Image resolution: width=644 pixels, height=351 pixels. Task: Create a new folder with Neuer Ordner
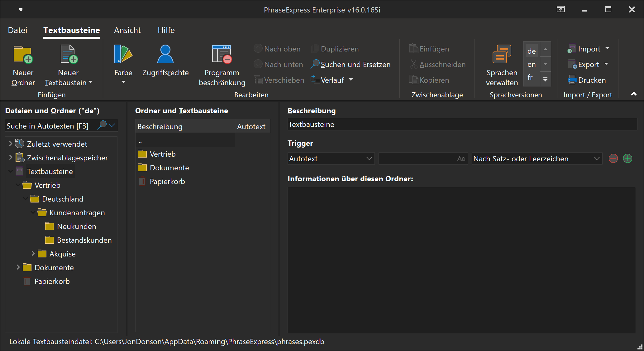[x=23, y=66]
